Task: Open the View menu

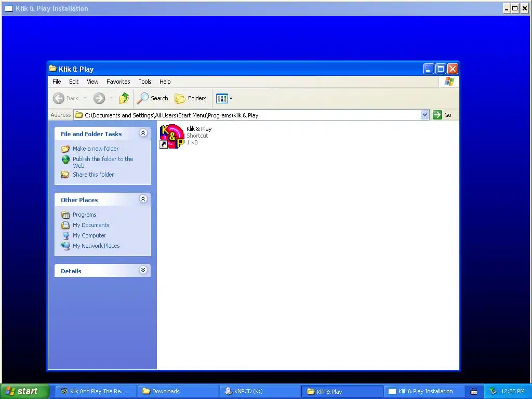Action: [92, 82]
